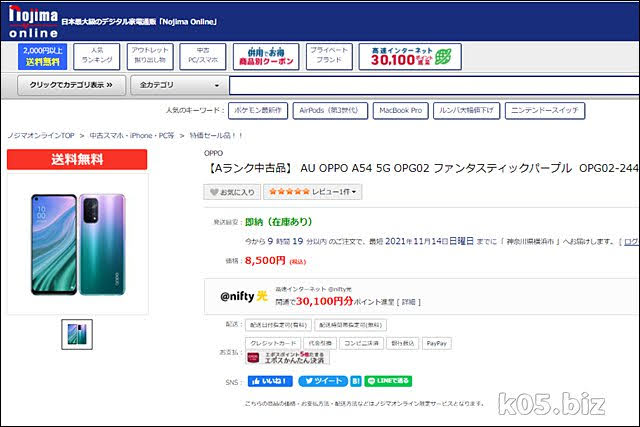The width and height of the screenshot is (640, 427).
Task: Click the Nojima online logo
Action: coord(33,21)
